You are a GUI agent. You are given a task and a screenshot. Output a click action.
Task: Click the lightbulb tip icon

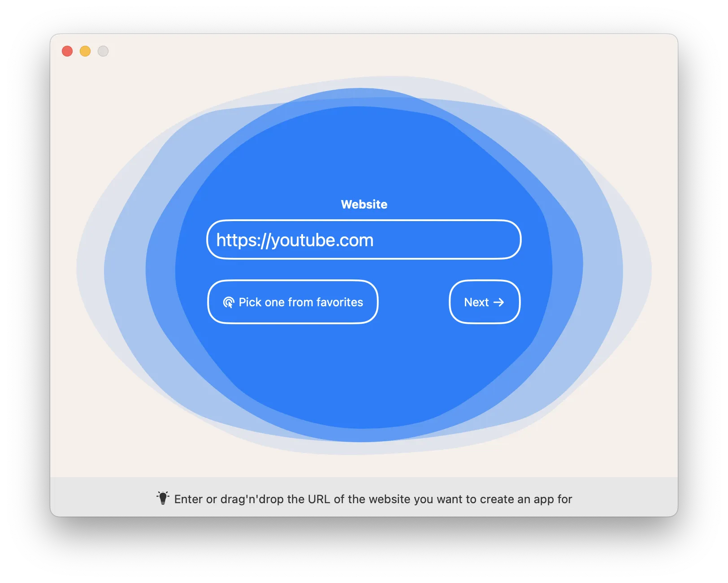click(163, 498)
